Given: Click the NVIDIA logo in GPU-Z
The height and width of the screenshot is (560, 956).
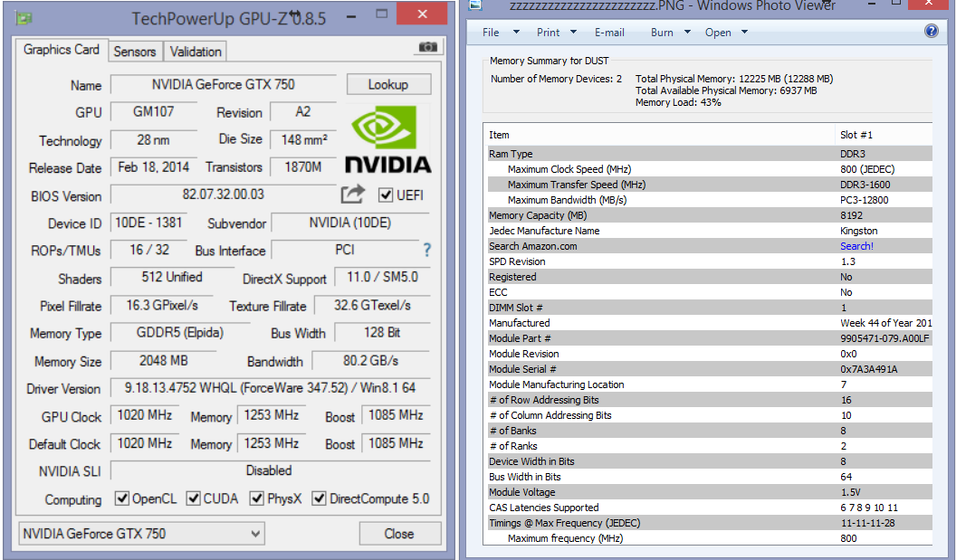Looking at the screenshot, I should [x=387, y=139].
